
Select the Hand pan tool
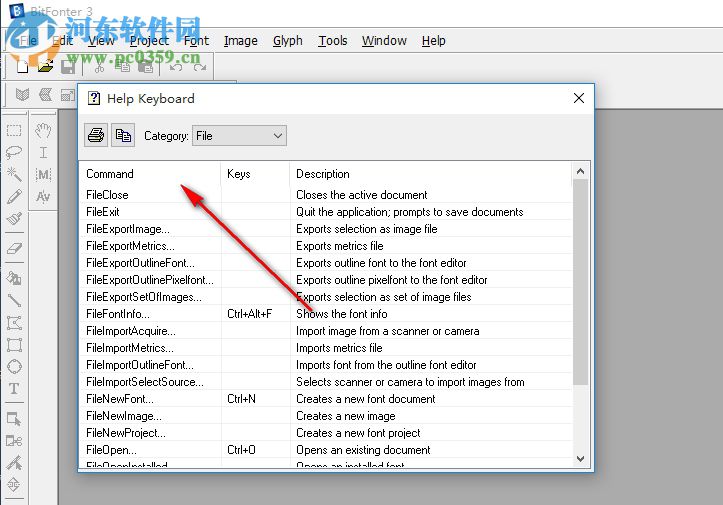click(43, 131)
